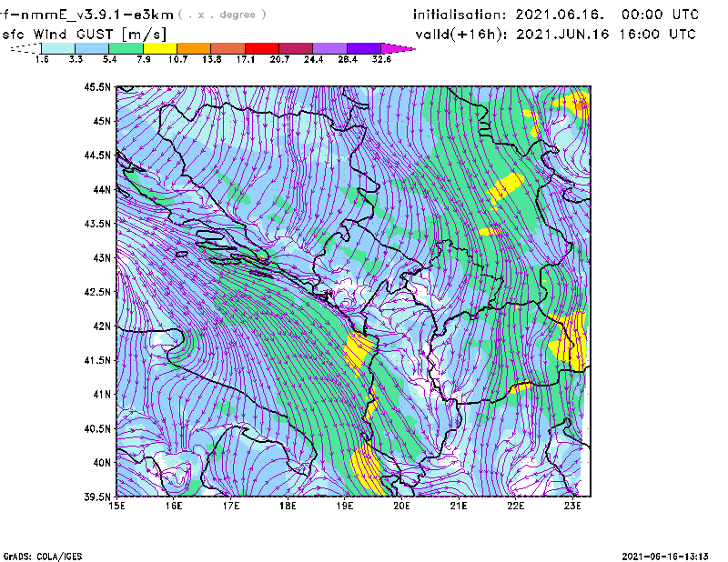Click the 39.5N latitude axis label
The width and height of the screenshot is (728, 562).
[97, 497]
